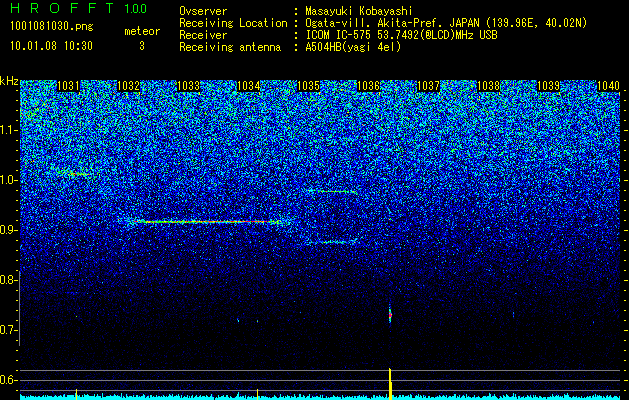This screenshot has width=629, height=400.
Task: Click the 1035 time marker
Action: (x=308, y=86)
